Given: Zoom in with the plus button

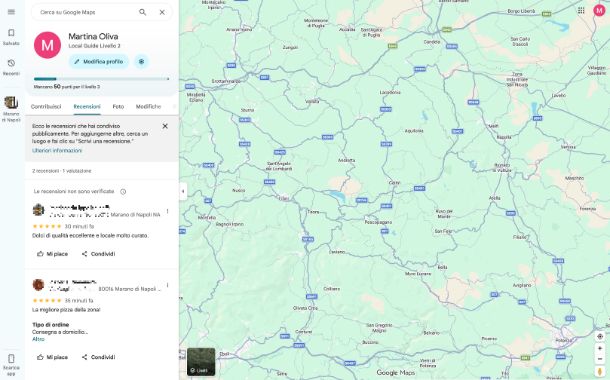Looking at the screenshot, I should (600, 348).
